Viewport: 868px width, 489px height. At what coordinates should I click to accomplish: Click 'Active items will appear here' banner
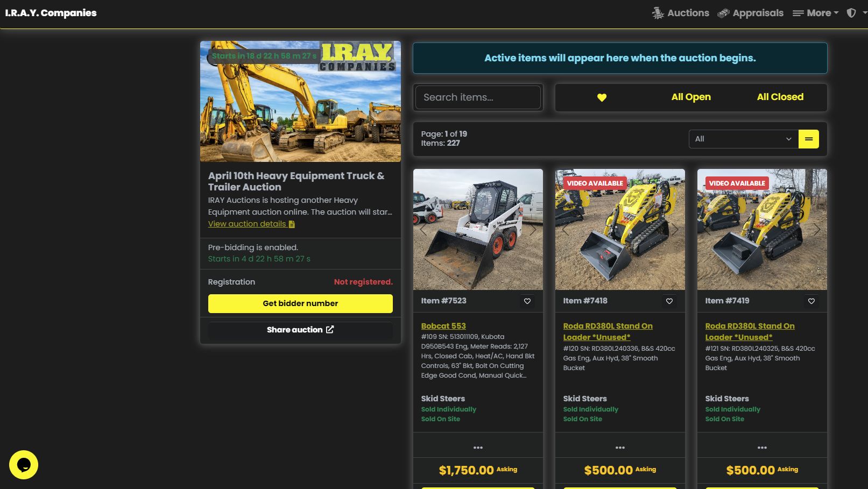pos(620,58)
